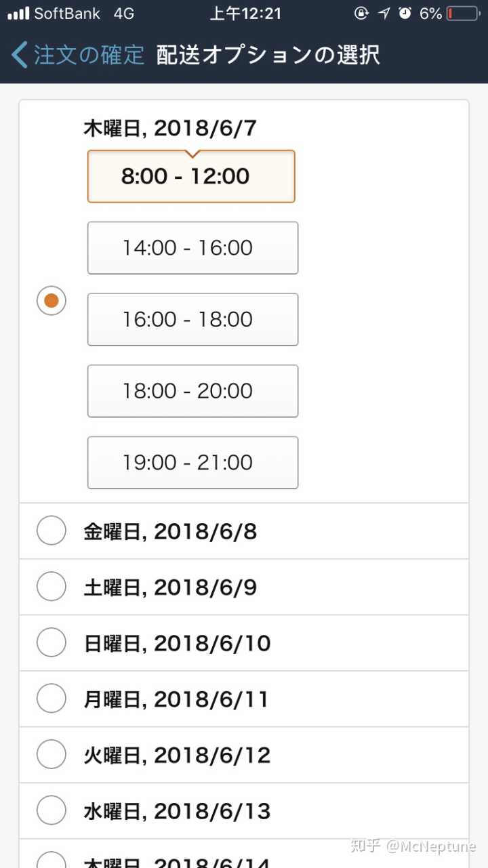
Task: Pick the 16:00 - 18:00 time window
Action: 192,319
